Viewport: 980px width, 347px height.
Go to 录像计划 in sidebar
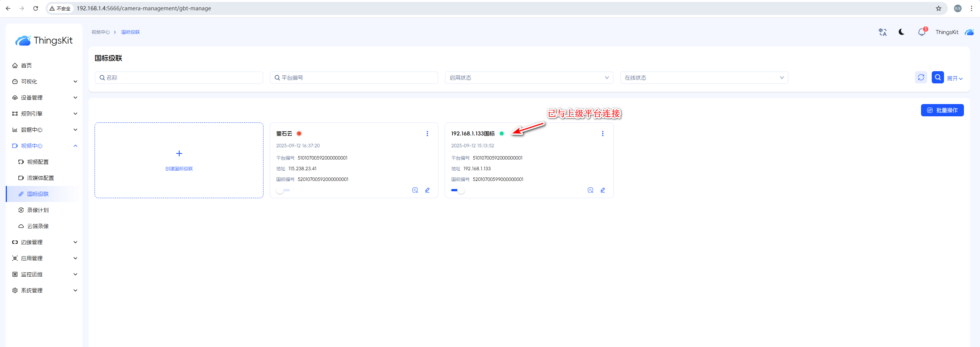coord(38,210)
